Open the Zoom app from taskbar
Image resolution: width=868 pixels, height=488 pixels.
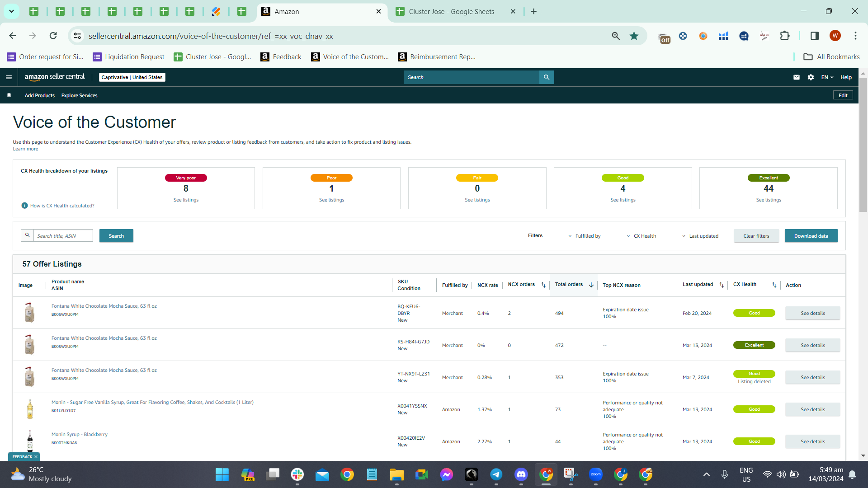(x=596, y=474)
